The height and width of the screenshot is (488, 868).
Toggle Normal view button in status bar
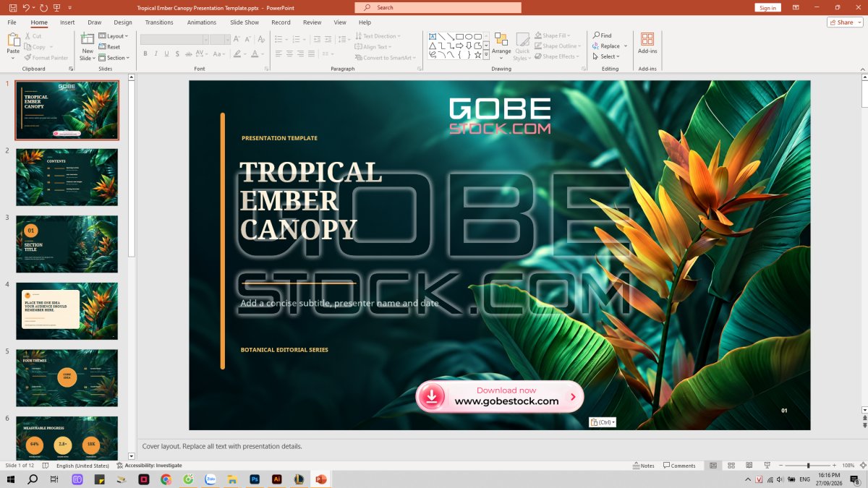(x=713, y=466)
